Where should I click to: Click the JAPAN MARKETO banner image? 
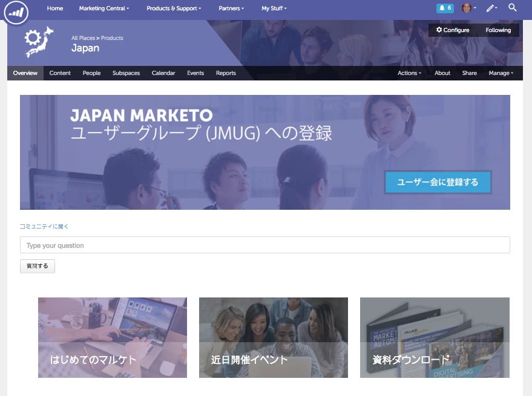[x=265, y=152]
